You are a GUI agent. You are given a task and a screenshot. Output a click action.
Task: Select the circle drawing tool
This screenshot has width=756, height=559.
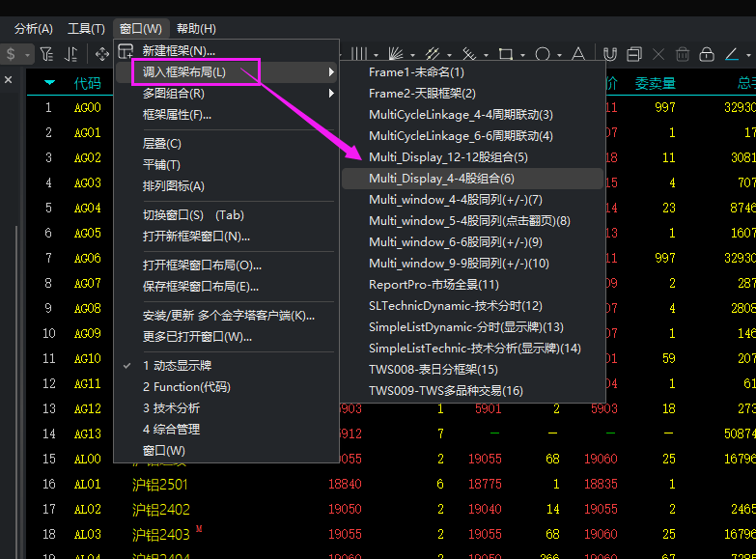(543, 54)
